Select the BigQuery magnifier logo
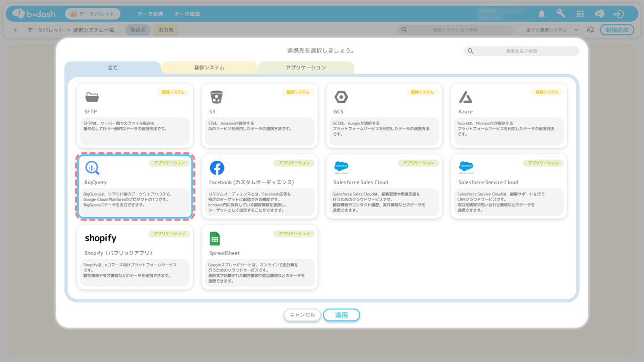Screen dimensions: 644x362 93,168
